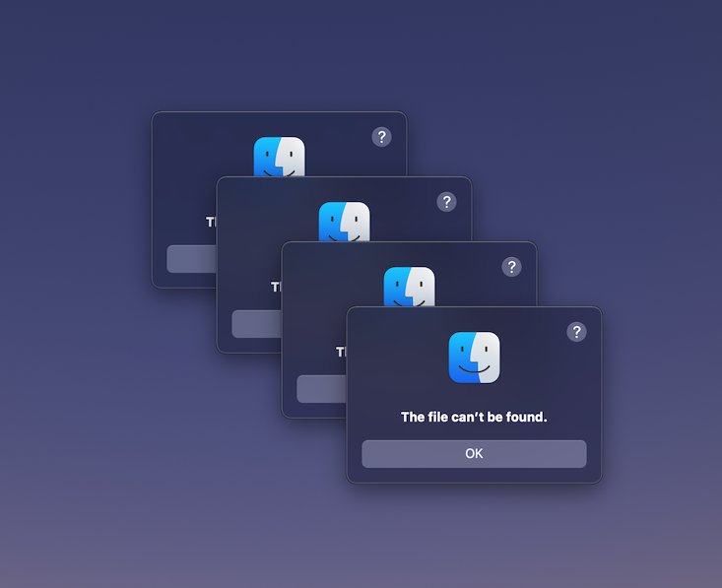
Task: Open help in the rearmost dialog
Action: 382,137
